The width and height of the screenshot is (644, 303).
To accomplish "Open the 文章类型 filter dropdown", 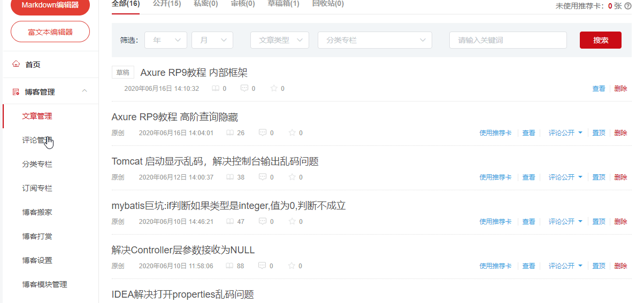I will pos(280,40).
